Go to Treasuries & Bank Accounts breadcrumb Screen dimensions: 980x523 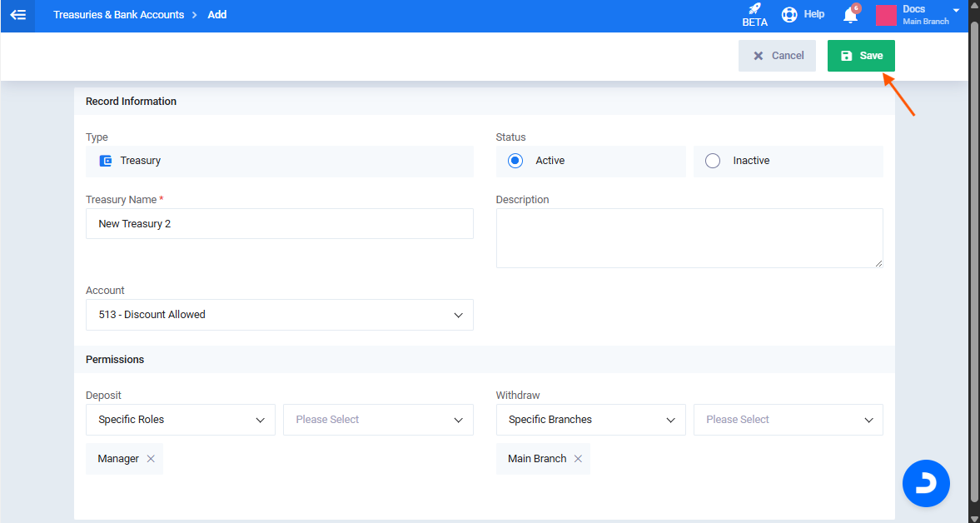click(x=118, y=15)
